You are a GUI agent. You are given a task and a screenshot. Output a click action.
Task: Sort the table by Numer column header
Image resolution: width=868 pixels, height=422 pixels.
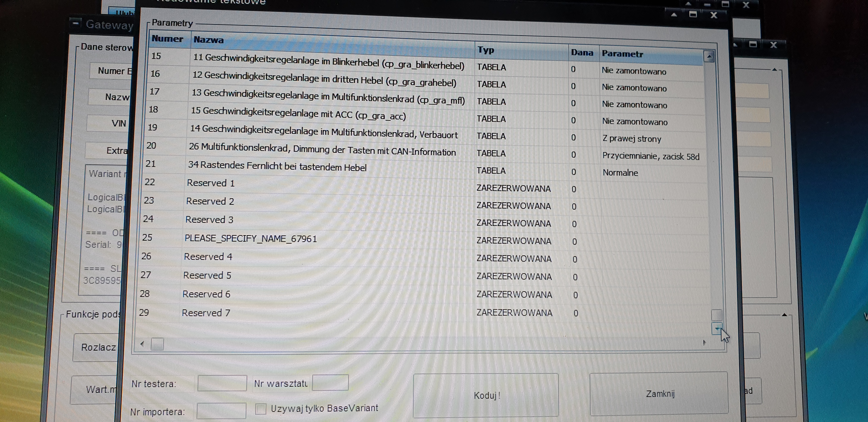[167, 39]
